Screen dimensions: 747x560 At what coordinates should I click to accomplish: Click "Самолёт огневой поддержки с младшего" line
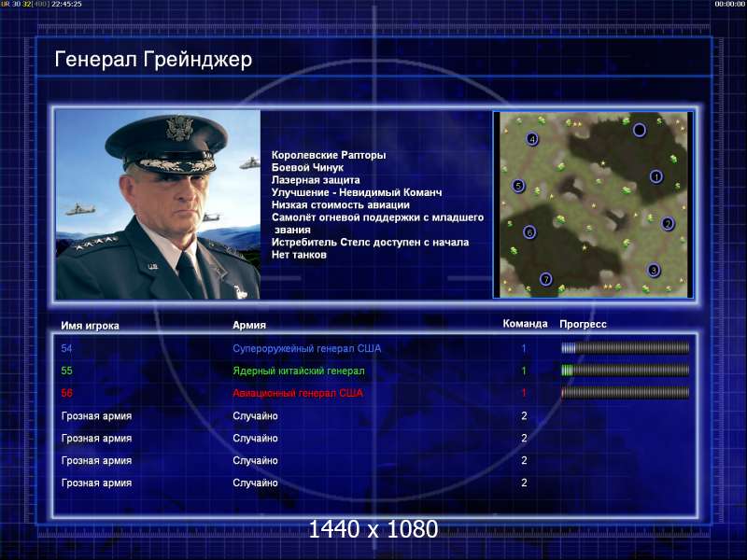coord(378,217)
